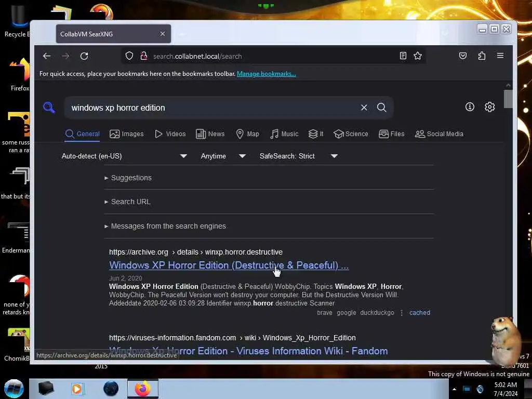
Task: Switch to the Music category tab
Action: coord(284,134)
